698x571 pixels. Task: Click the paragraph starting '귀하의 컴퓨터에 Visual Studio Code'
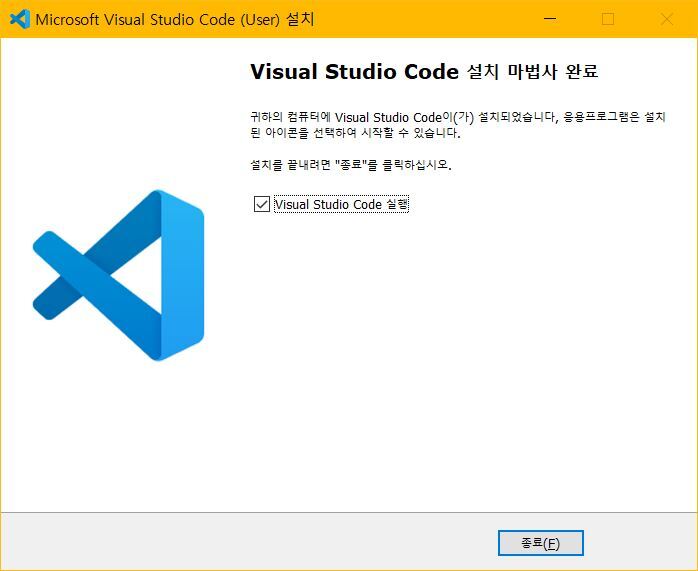pos(458,125)
